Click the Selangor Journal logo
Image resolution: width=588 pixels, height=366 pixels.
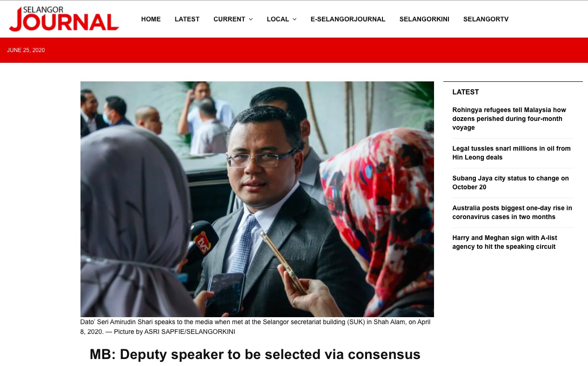click(x=64, y=19)
